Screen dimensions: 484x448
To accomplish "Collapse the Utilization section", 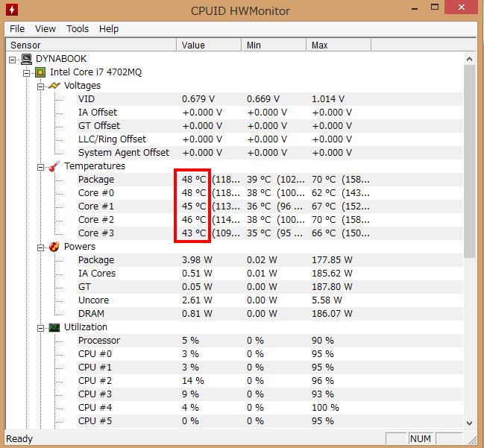I will [40, 328].
